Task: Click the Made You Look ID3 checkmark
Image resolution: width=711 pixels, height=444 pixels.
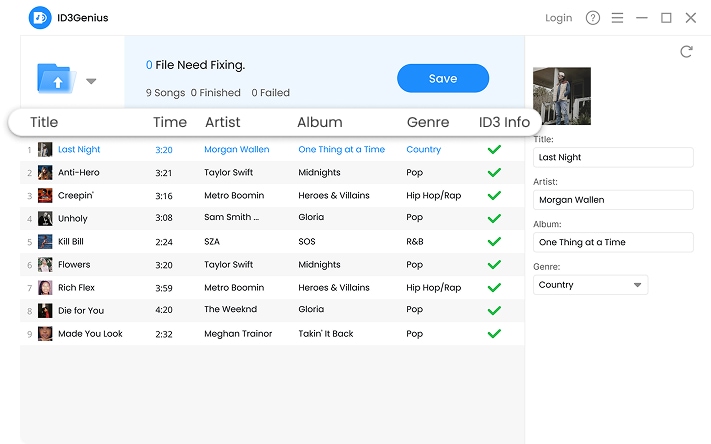Action: click(x=494, y=334)
